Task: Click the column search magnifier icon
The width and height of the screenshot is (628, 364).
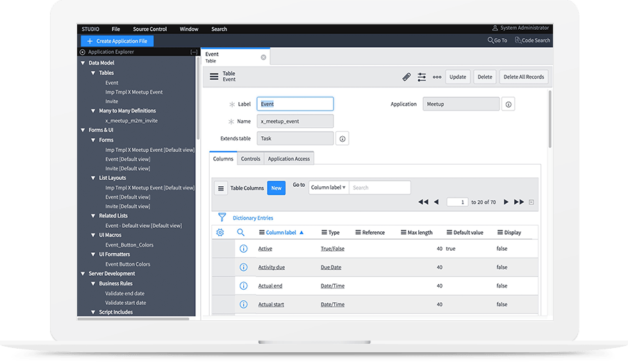Action: point(241,233)
